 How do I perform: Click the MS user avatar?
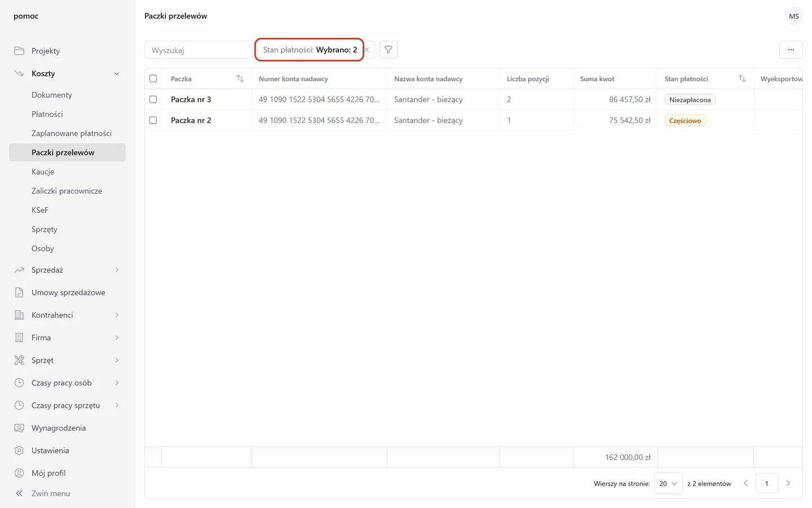click(x=794, y=16)
